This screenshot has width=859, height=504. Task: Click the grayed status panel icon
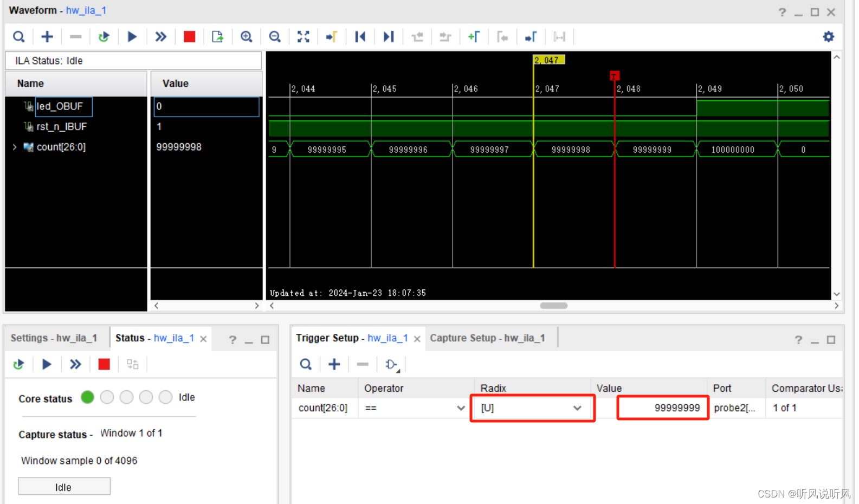click(132, 364)
